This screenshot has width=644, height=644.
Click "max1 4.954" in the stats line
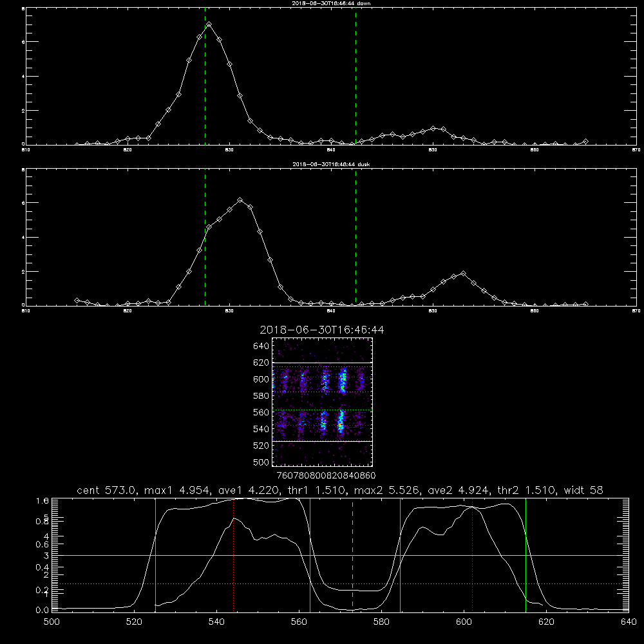tap(178, 490)
